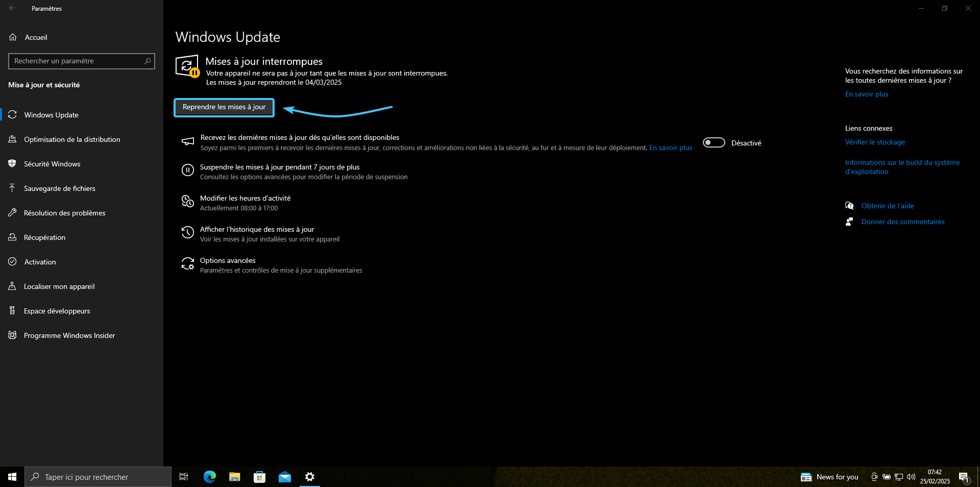
Task: Click Optimisation de la distribution icon
Action: coord(13,139)
